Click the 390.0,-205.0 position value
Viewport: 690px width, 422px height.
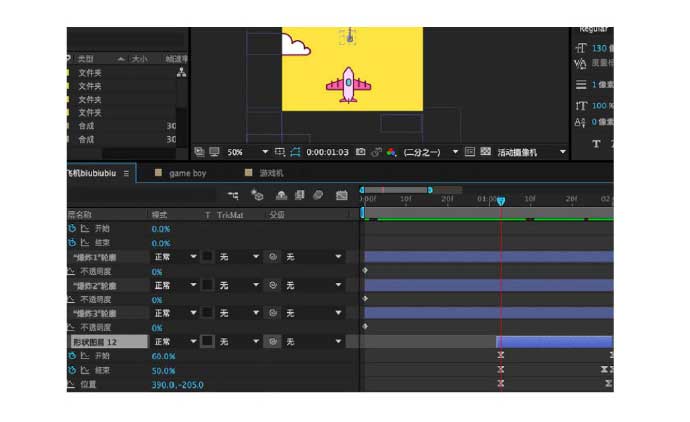177,385
